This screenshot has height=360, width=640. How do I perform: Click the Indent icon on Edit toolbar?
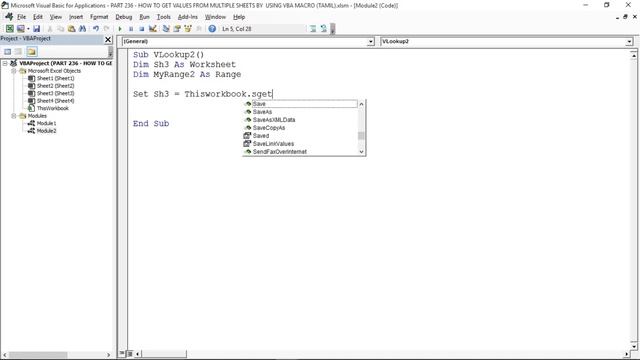click(313, 29)
